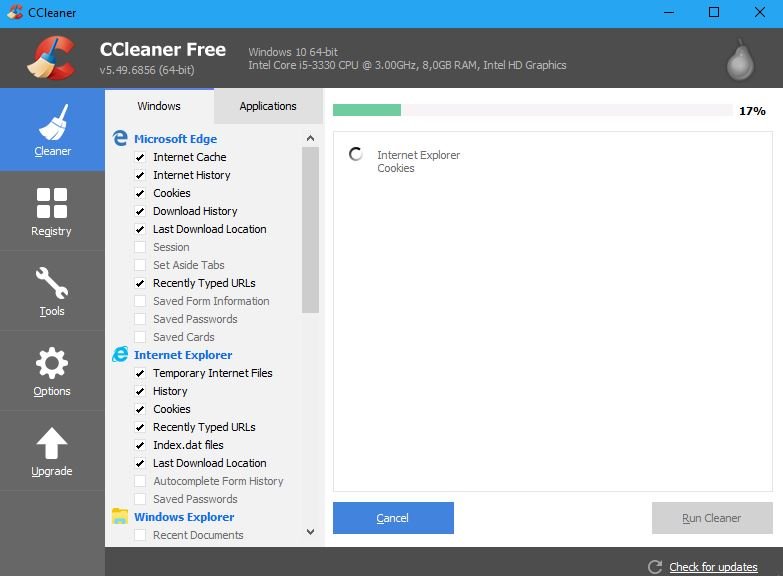Click the 17% progress label

tap(752, 111)
